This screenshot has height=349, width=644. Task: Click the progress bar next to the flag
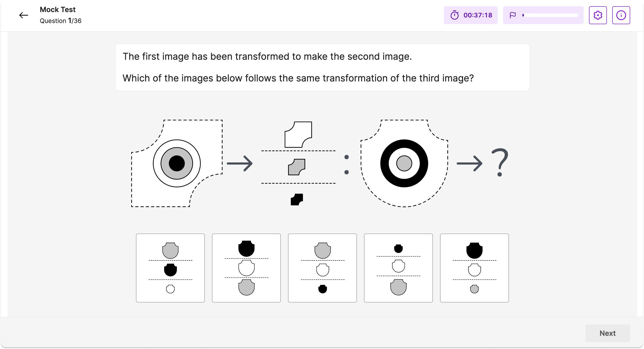pos(550,15)
